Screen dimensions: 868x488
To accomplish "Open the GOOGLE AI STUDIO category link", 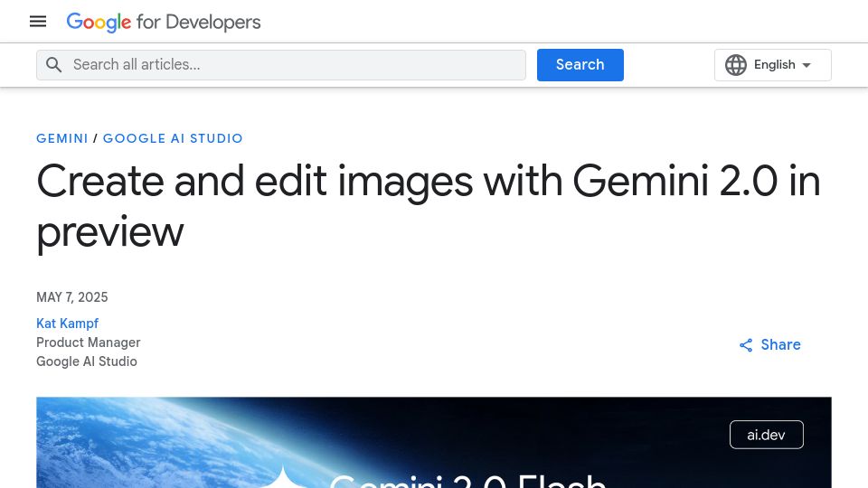I will 173,138.
